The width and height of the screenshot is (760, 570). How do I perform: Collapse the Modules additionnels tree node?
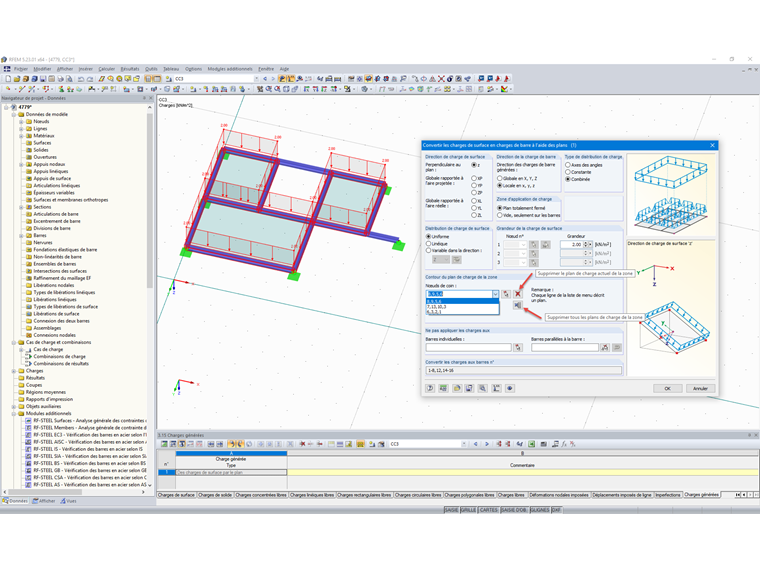click(x=14, y=413)
